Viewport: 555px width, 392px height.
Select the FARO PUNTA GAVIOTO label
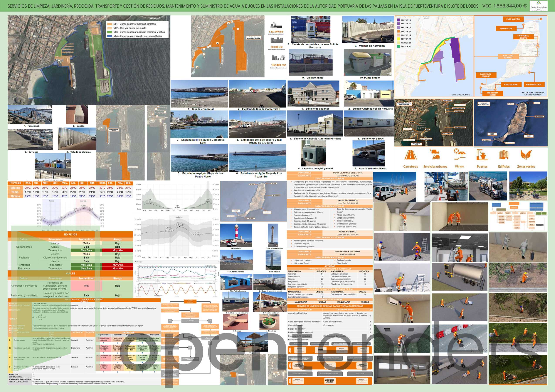(x=523, y=37)
